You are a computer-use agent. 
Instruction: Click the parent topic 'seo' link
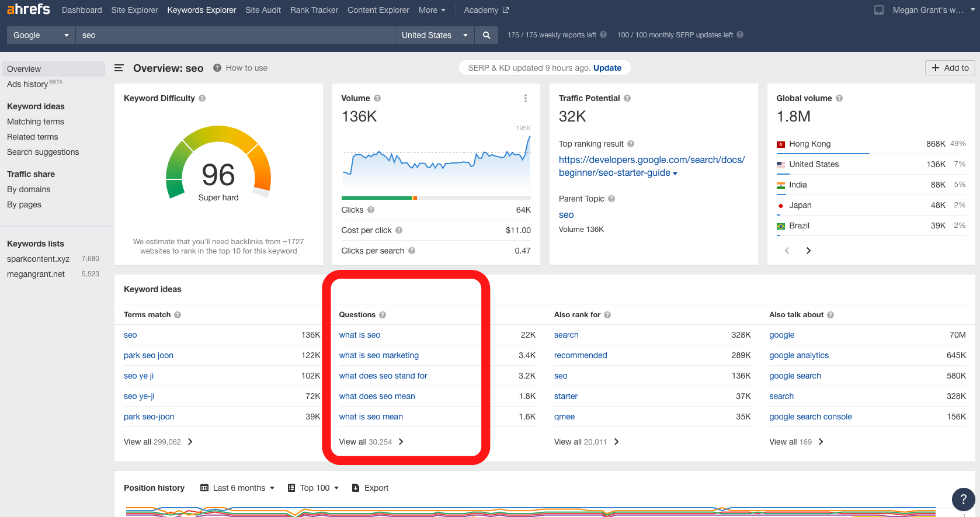click(x=566, y=215)
